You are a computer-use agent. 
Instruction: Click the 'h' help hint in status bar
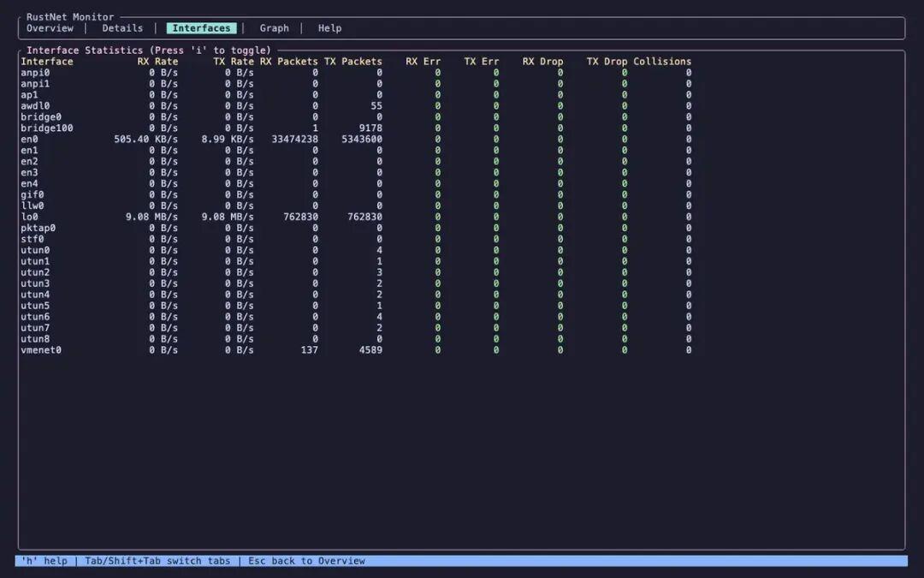tap(44, 561)
